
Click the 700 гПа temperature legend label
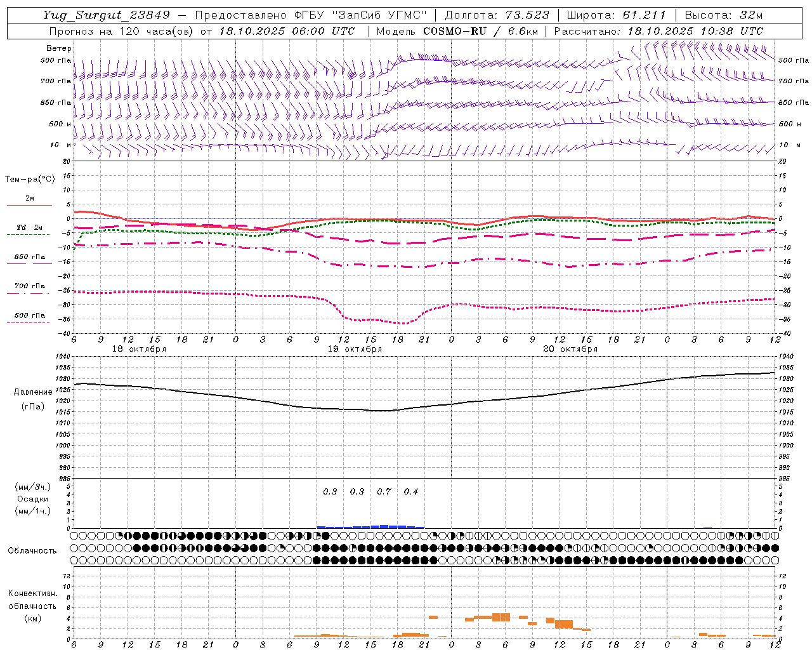[x=30, y=286]
